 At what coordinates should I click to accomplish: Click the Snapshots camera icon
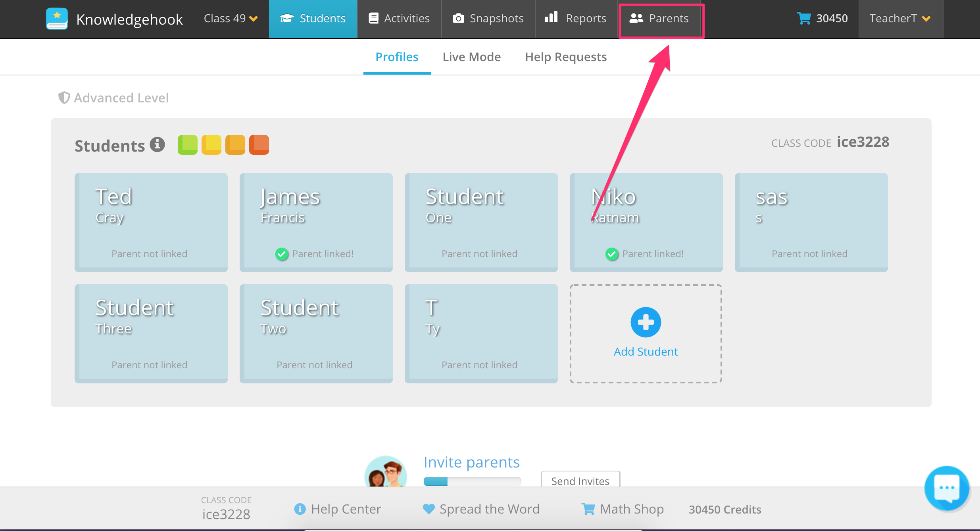coord(458,18)
